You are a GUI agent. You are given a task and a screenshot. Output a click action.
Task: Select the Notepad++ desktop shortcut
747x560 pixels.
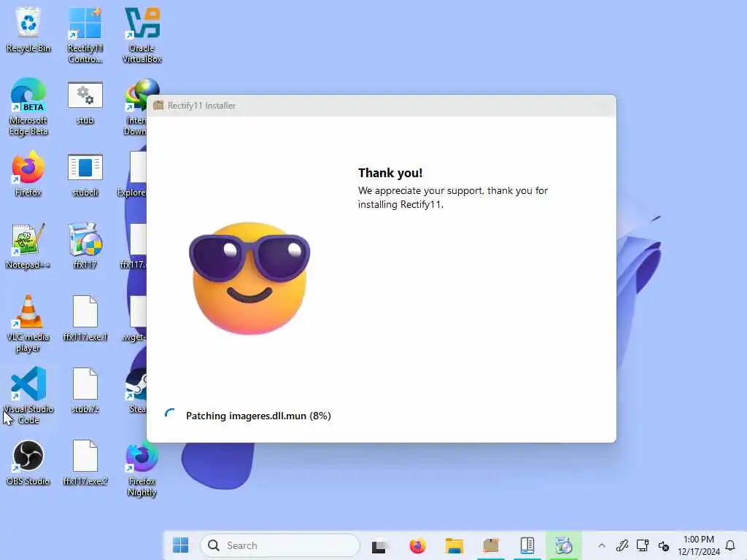[28, 246]
